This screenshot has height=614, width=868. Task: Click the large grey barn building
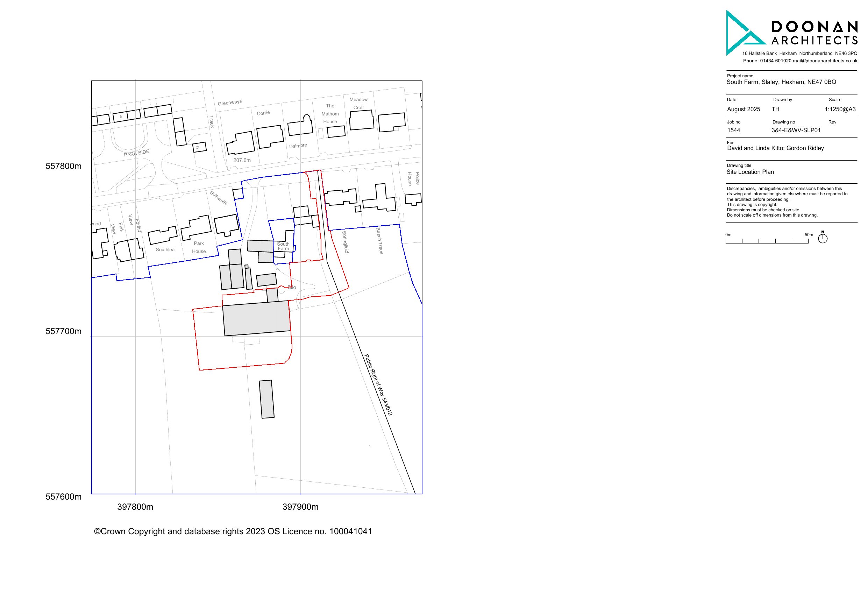point(257,318)
